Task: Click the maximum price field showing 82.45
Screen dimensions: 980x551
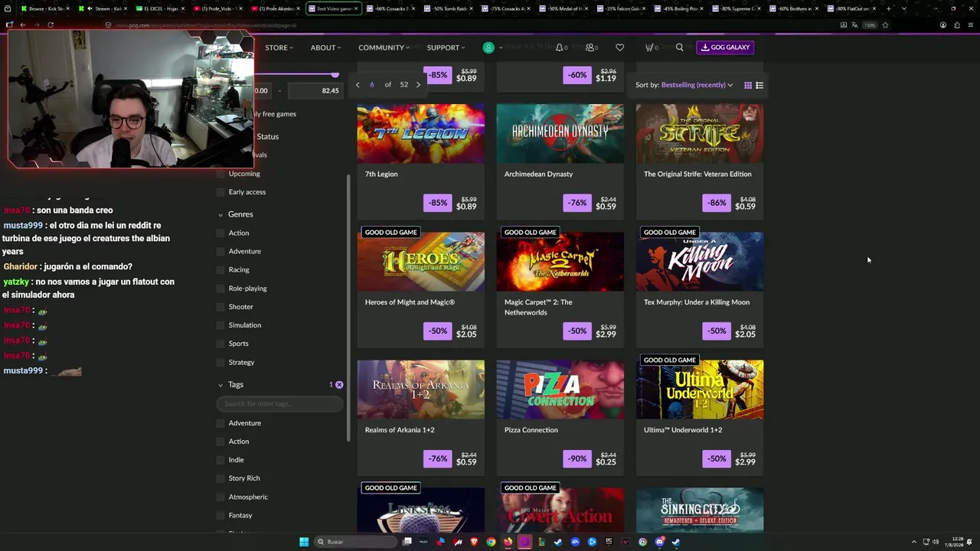Action: tap(315, 90)
